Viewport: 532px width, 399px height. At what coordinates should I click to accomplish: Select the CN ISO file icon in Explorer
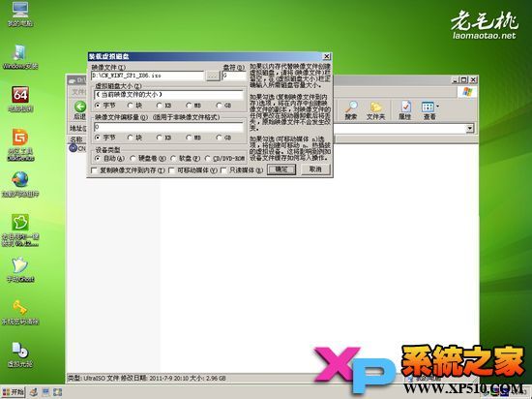pos(73,148)
